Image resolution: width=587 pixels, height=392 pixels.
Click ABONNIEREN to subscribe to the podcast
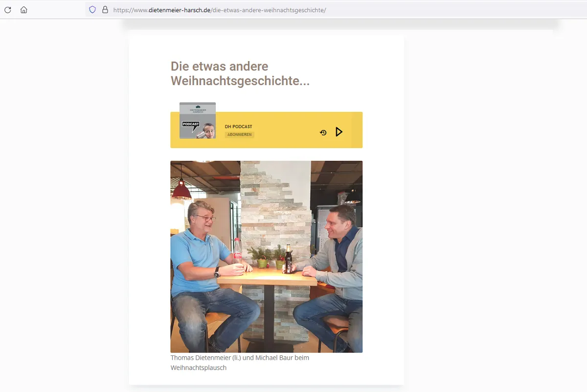[x=239, y=134]
